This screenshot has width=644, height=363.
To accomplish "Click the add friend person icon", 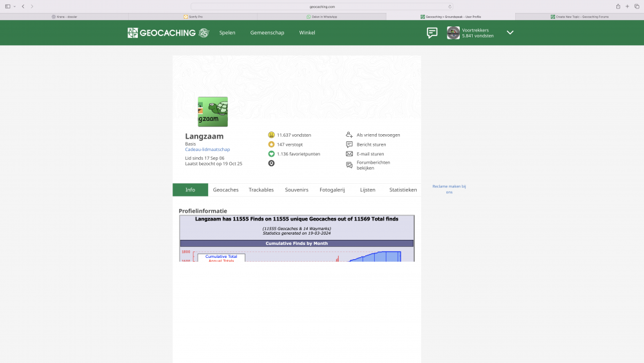I will (x=349, y=135).
